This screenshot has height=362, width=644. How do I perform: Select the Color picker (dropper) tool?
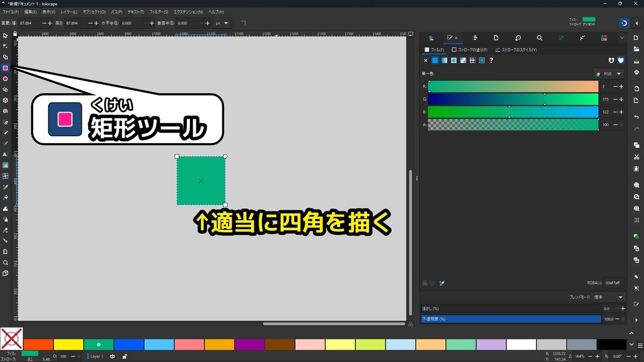pos(5,188)
